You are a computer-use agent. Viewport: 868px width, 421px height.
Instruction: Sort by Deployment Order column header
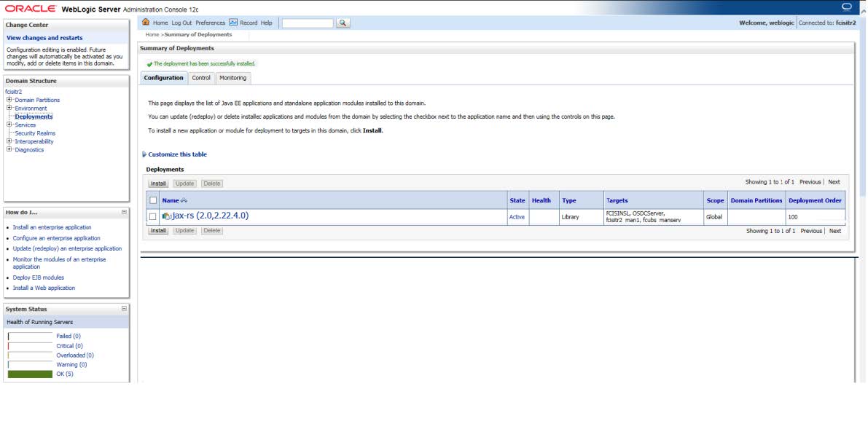point(815,200)
